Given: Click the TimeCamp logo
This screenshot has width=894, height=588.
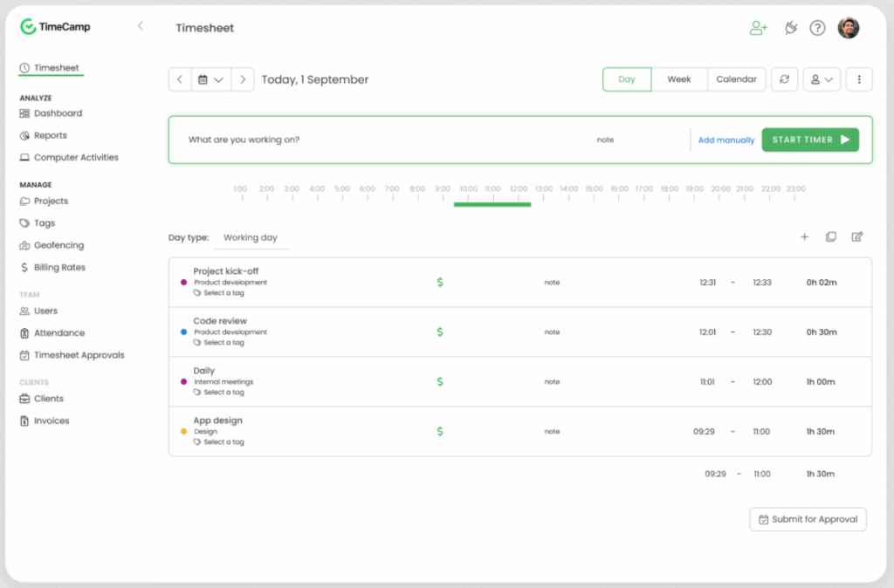Looking at the screenshot, I should click(55, 27).
